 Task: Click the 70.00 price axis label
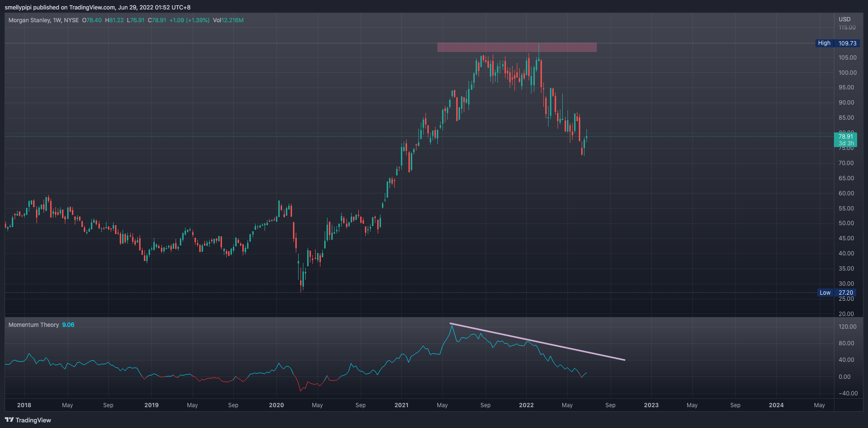point(846,163)
